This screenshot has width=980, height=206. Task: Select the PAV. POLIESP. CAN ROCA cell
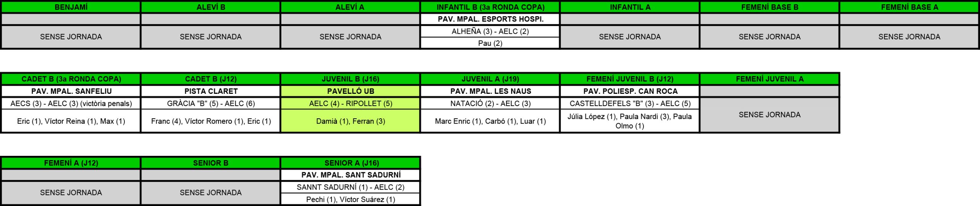click(630, 91)
